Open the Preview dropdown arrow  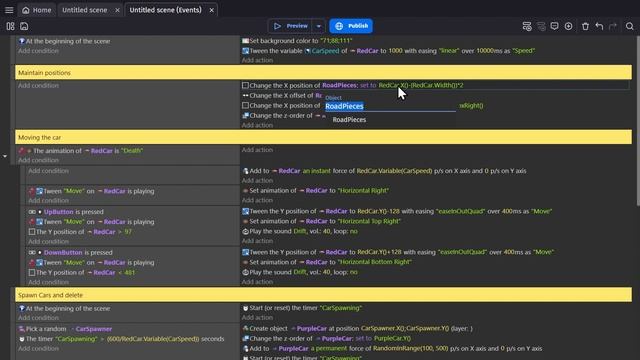click(x=319, y=26)
